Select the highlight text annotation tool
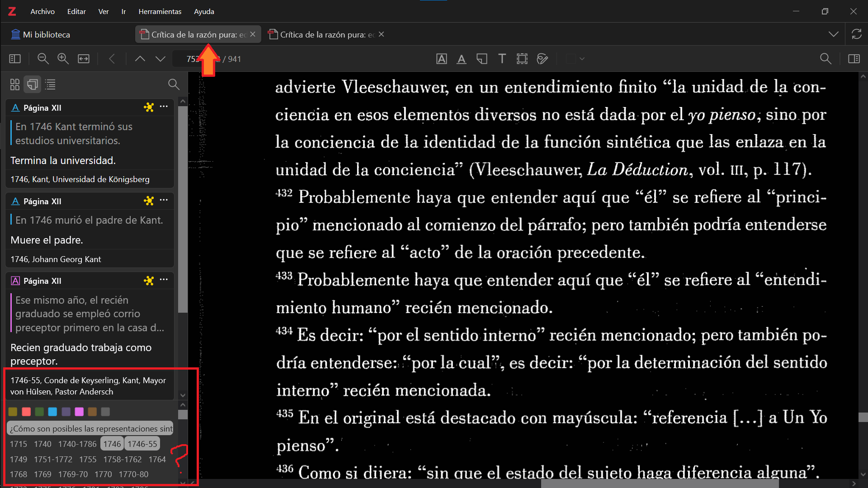 441,59
